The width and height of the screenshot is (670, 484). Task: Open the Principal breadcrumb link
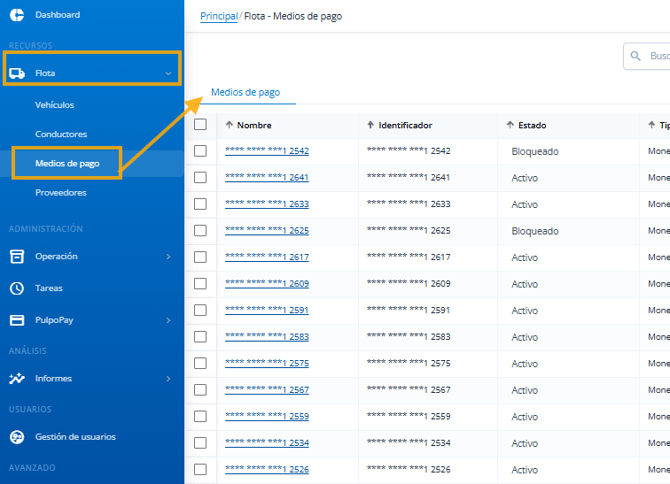pyautogui.click(x=219, y=16)
